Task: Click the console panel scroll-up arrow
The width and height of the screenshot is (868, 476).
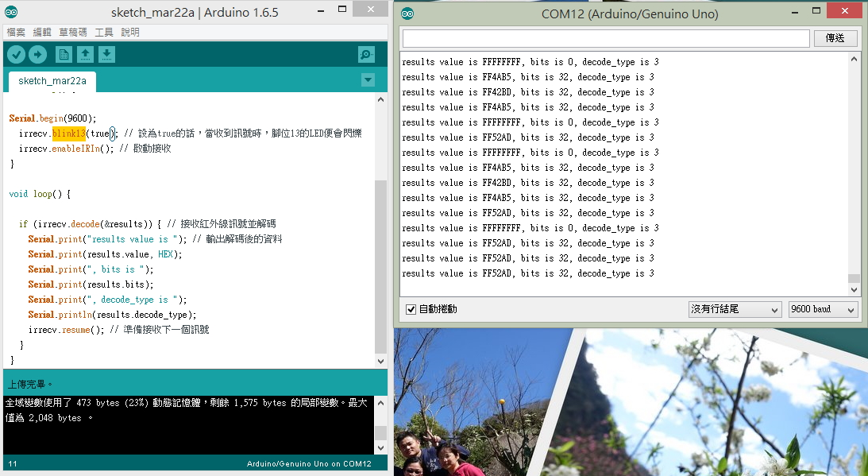Action: pos(380,403)
